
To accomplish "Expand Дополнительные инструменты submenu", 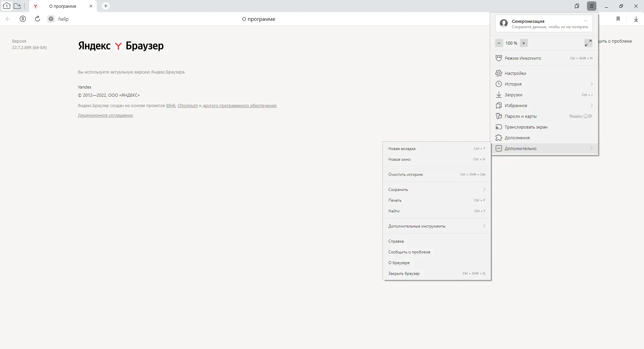I will 437,226.
